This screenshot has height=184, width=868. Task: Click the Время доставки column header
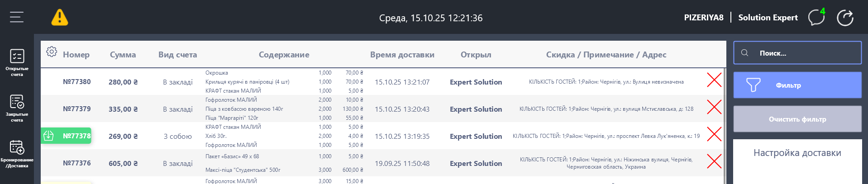pos(402,55)
